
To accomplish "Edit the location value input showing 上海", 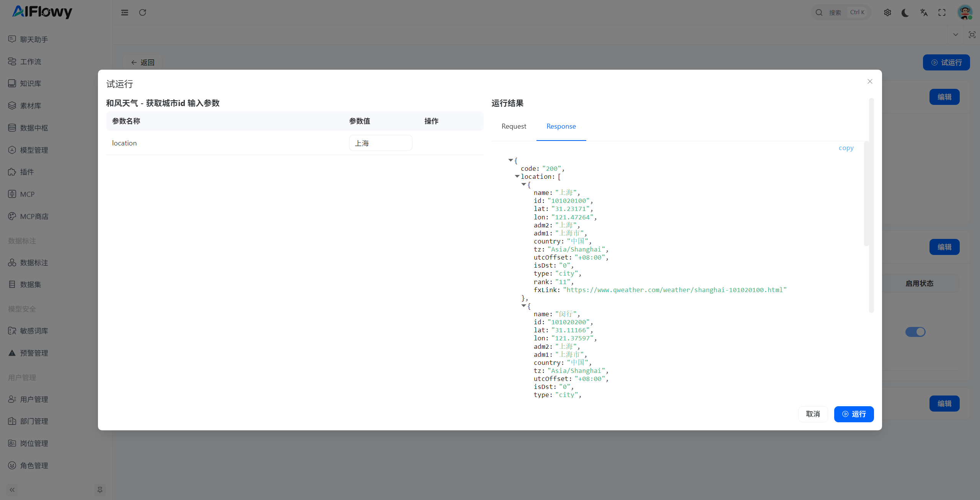I will [x=380, y=142].
